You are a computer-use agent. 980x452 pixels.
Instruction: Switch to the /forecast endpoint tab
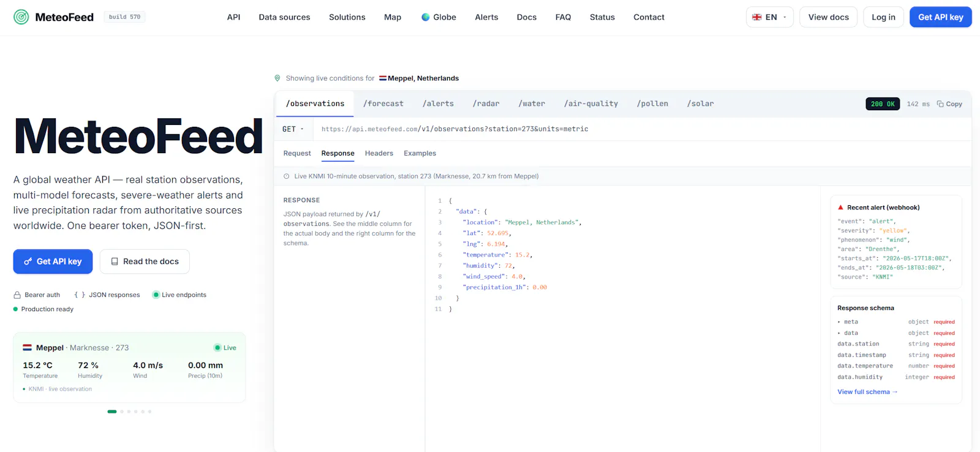point(383,104)
